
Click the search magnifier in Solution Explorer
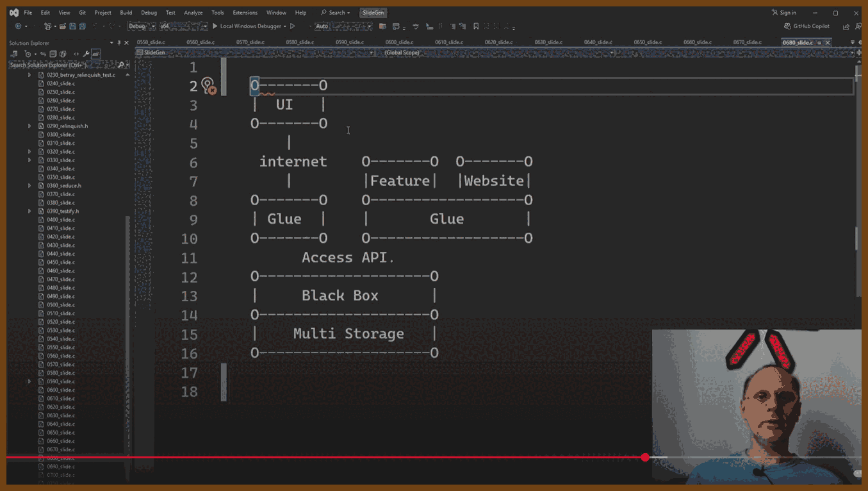point(121,65)
